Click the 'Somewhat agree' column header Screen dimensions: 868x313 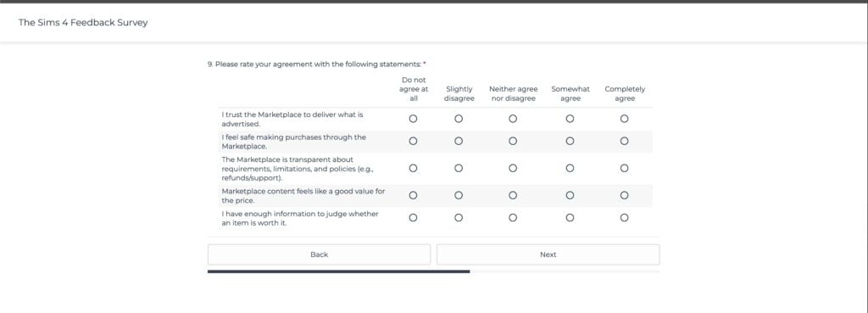(570, 93)
